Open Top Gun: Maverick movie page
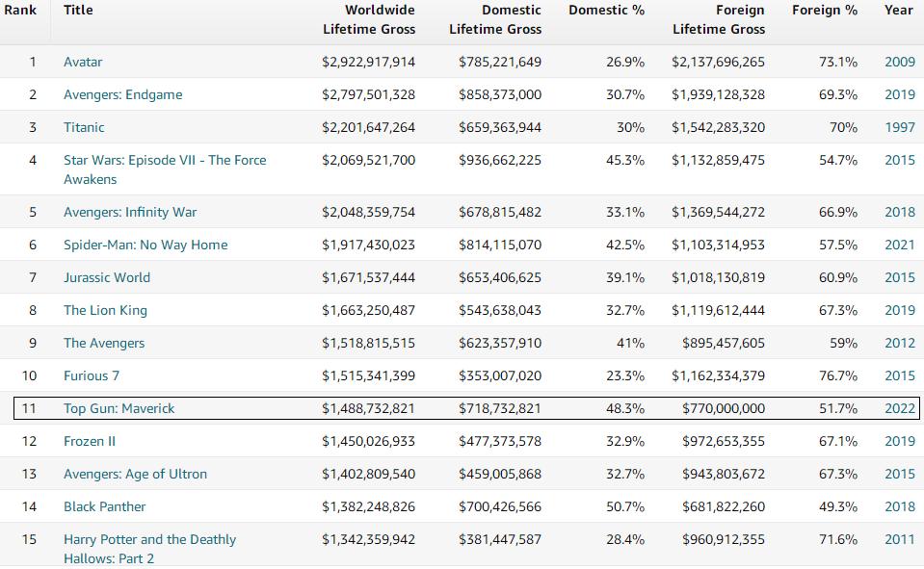The width and height of the screenshot is (924, 569). coord(119,408)
